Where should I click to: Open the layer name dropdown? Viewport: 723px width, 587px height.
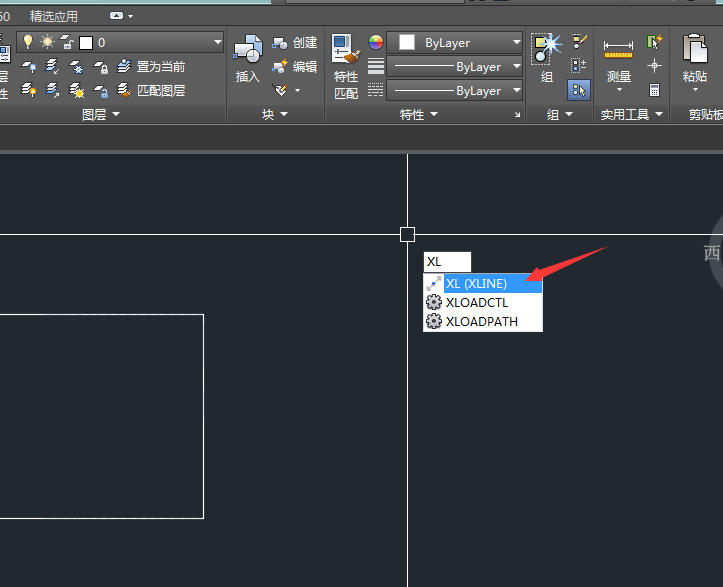click(x=218, y=42)
